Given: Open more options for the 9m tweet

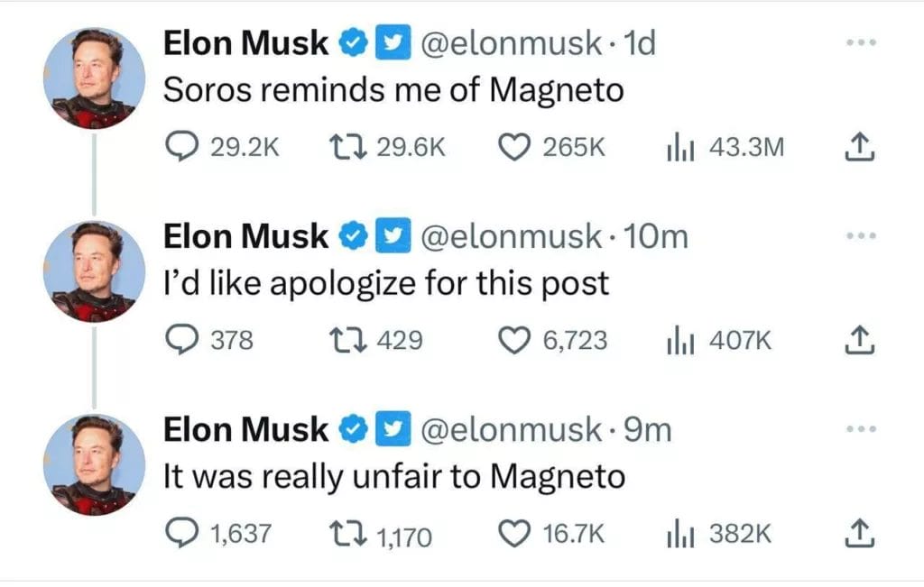Looking at the screenshot, I should (x=861, y=430).
